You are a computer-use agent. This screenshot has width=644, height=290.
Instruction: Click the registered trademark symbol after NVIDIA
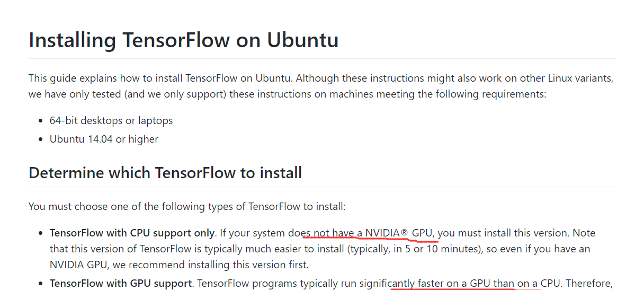pyautogui.click(x=405, y=233)
